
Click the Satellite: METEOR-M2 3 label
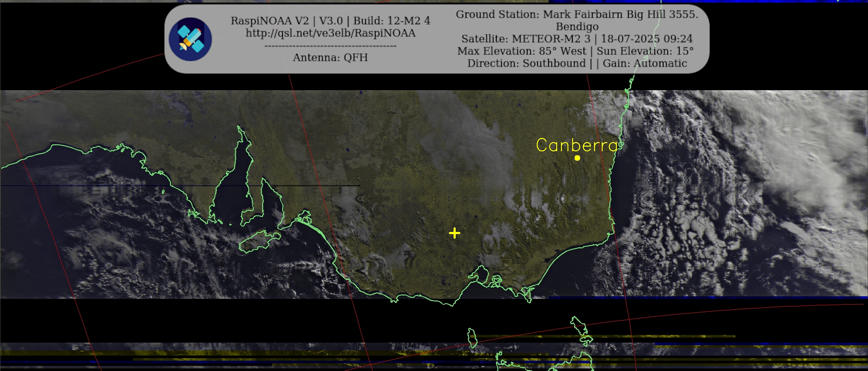pyautogui.click(x=526, y=39)
